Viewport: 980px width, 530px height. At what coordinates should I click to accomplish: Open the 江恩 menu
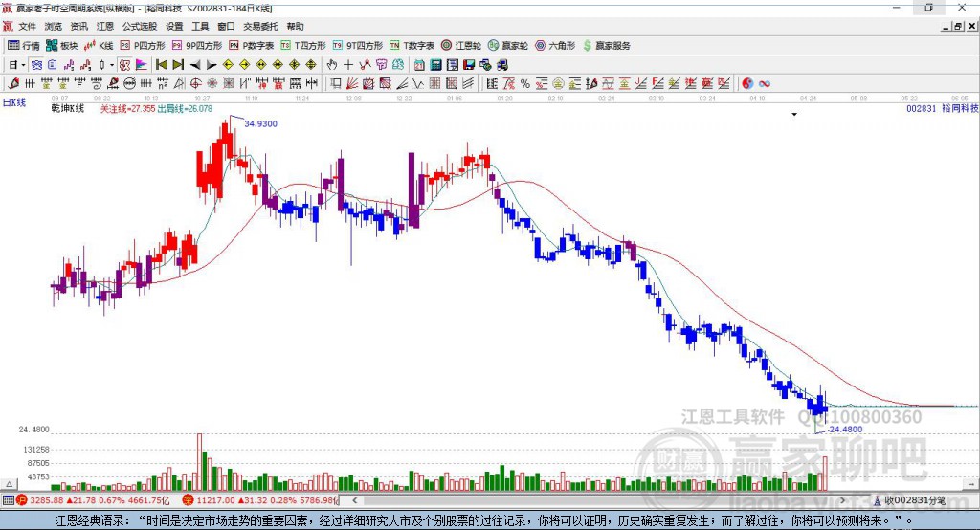point(105,26)
